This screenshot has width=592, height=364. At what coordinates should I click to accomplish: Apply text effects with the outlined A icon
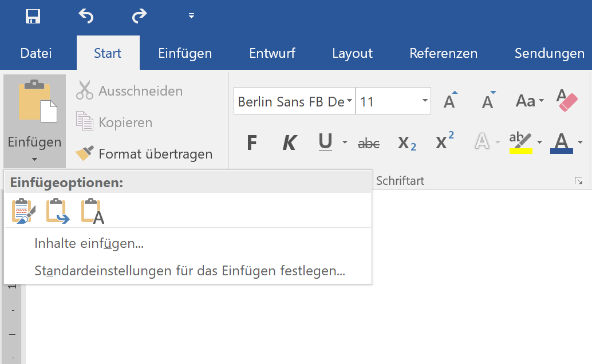click(482, 142)
